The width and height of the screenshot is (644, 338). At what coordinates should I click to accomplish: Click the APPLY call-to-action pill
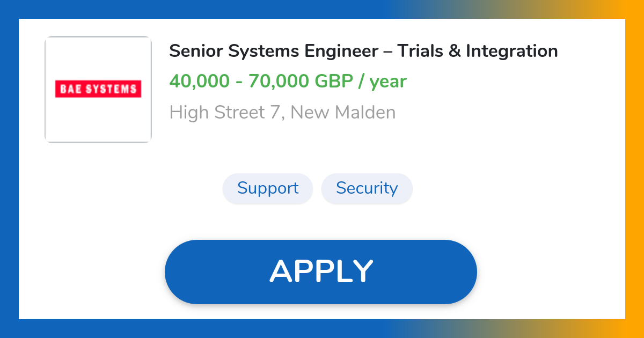point(321,271)
